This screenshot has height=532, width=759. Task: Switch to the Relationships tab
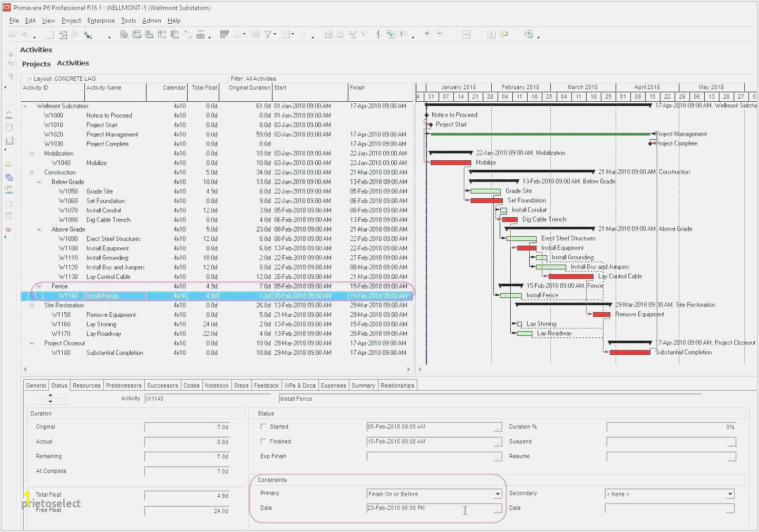[x=397, y=385]
